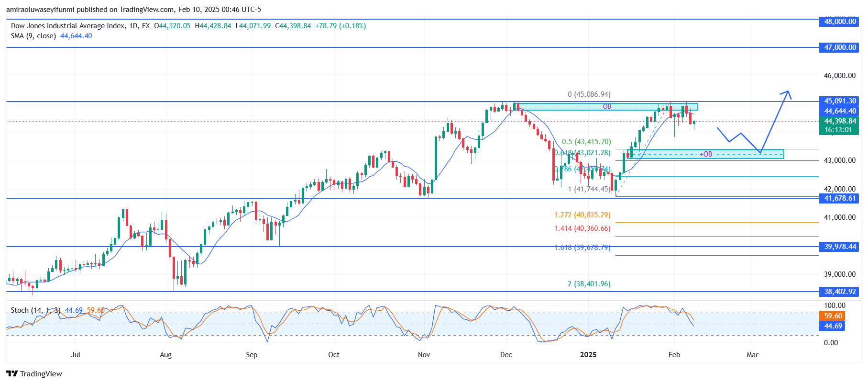Click the Aug month on time axis
Viewport: 868px width, 384px height.
[165, 355]
